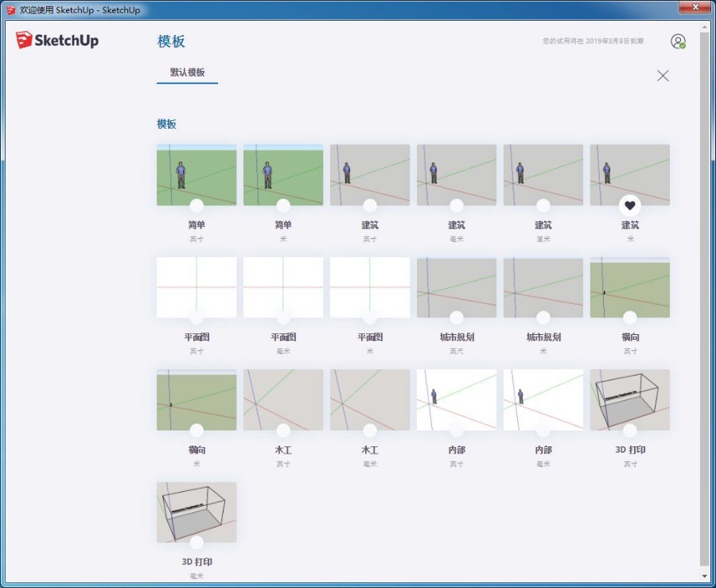This screenshot has height=588, width=716.
Task: Open the user account icon
Action: [678, 41]
